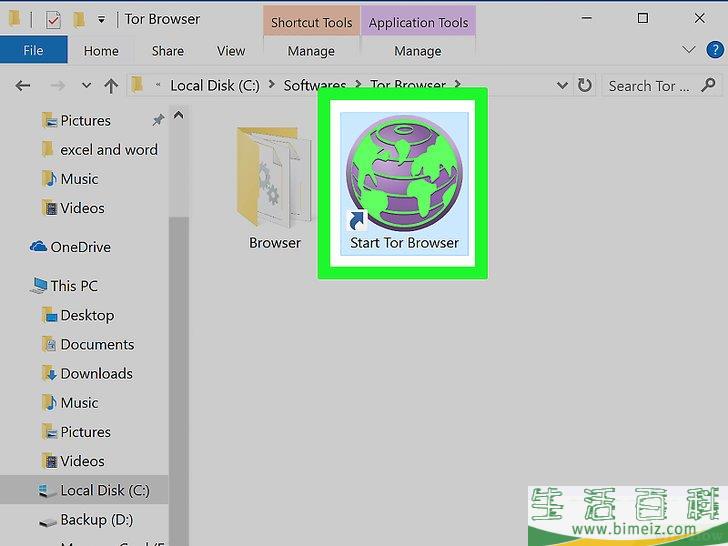728x546 pixels.
Task: Click the address bar folder icon
Action: click(137, 85)
